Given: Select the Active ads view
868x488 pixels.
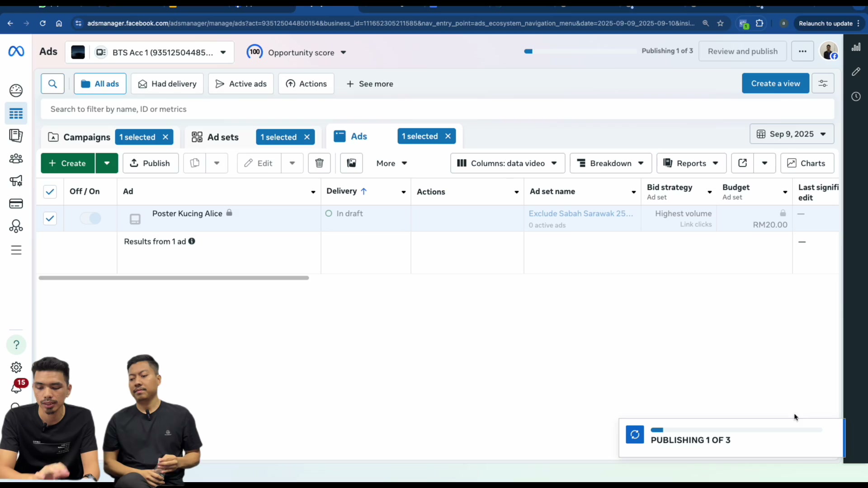Looking at the screenshot, I should [241, 84].
